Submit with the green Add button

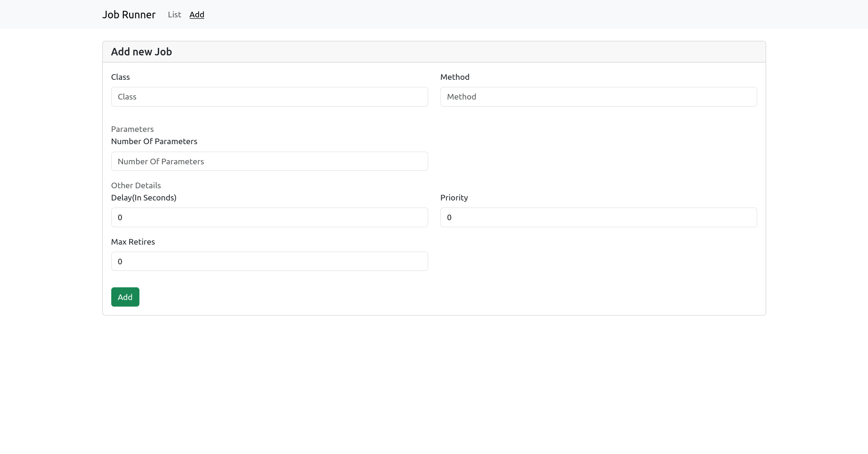pos(125,297)
